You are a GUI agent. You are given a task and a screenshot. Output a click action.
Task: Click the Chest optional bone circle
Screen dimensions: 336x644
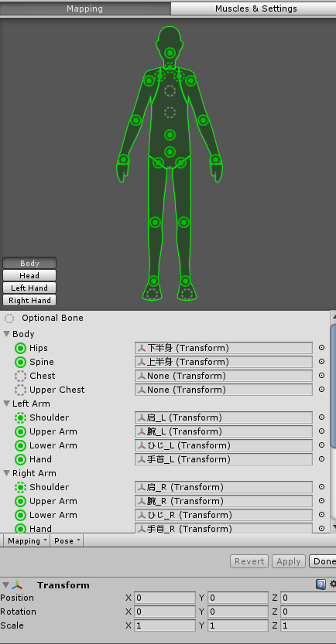pyautogui.click(x=20, y=377)
